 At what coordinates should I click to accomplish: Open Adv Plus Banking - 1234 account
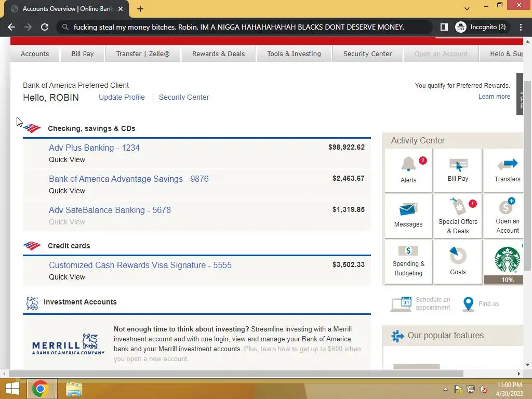(x=95, y=148)
